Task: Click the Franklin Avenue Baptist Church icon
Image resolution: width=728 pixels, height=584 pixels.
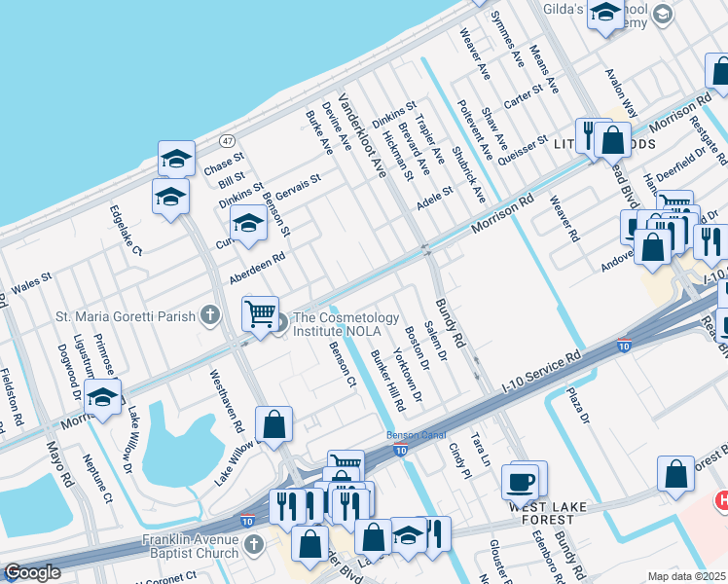Action: pos(253,545)
